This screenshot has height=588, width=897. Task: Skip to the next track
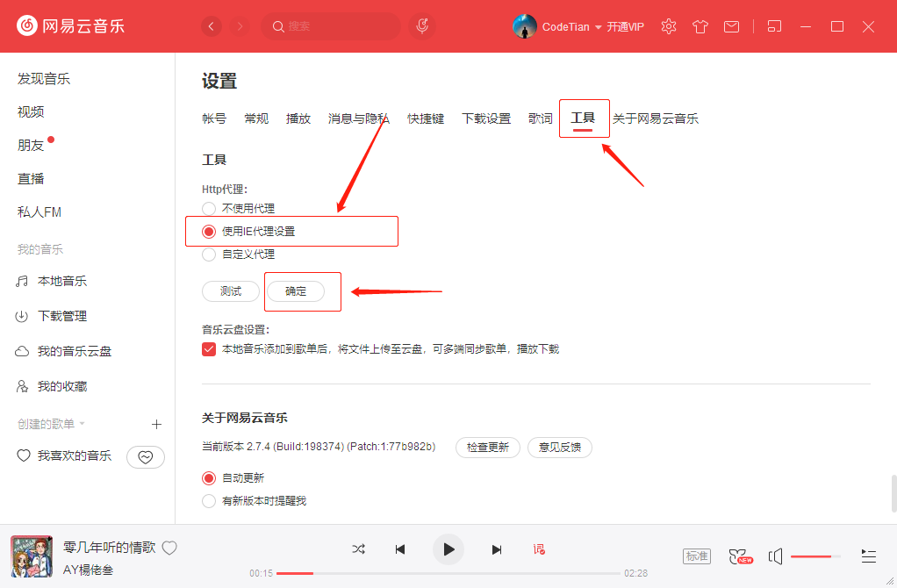[x=497, y=549]
